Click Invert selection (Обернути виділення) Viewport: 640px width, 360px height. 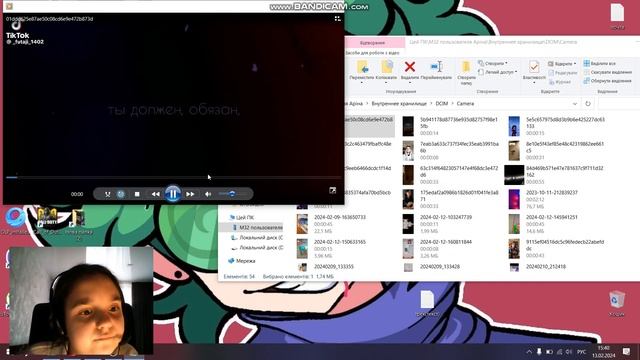pyautogui.click(x=607, y=81)
